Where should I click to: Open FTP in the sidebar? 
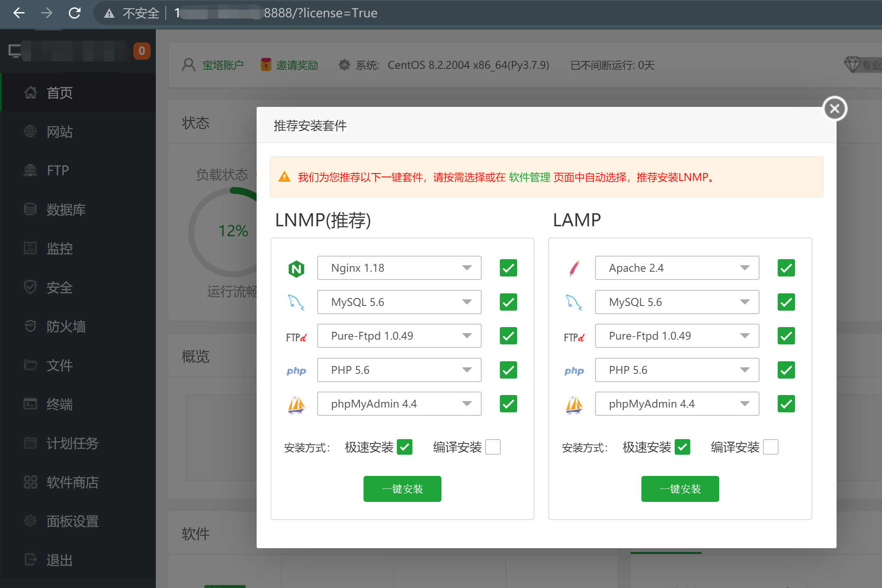78,170
